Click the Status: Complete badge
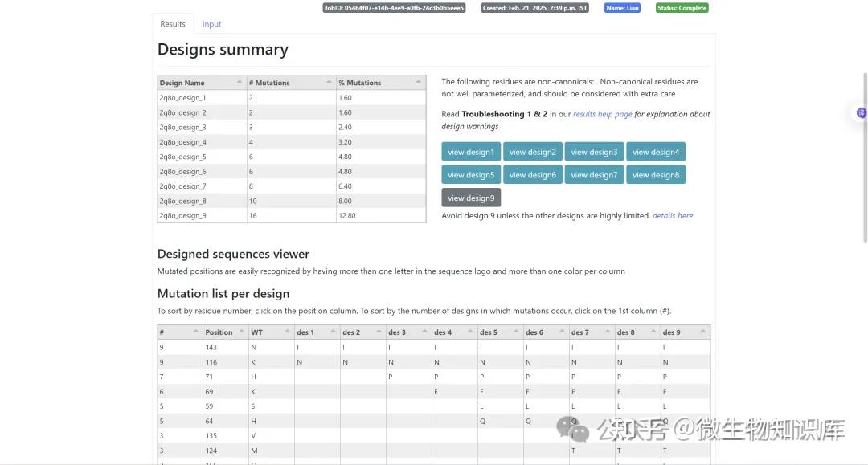This screenshot has height=465, width=868. [681, 7]
